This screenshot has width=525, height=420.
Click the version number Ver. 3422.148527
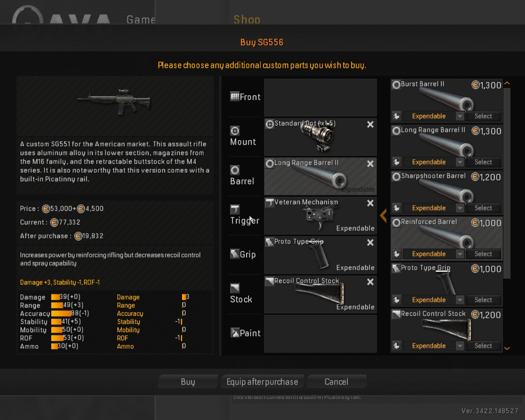[x=490, y=411]
